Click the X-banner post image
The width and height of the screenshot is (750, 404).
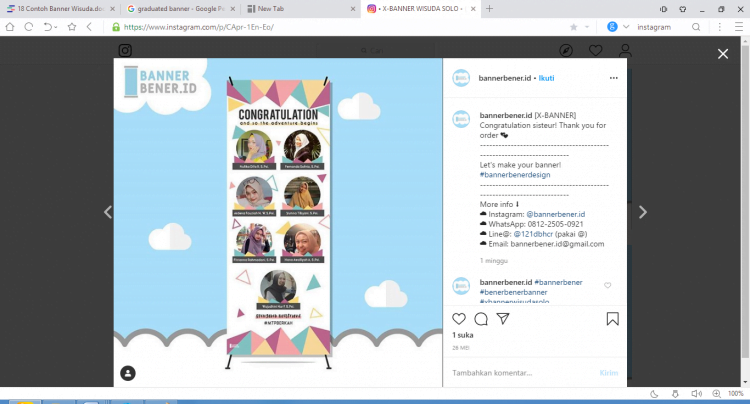click(278, 222)
